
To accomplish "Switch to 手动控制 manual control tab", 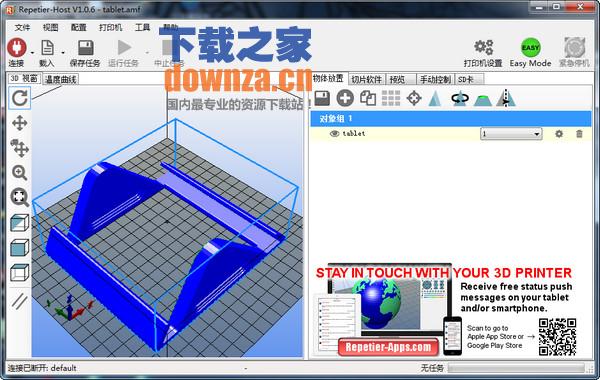I will click(x=435, y=79).
